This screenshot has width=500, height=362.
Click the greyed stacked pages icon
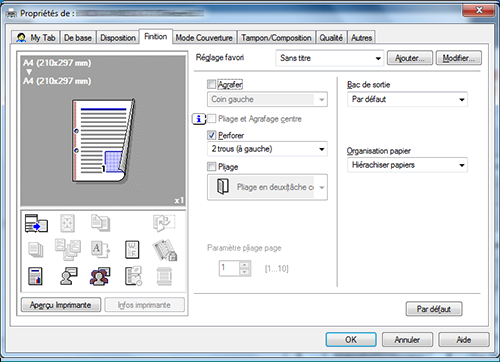tap(35, 250)
